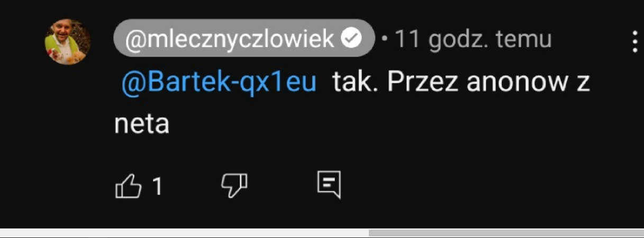Click the comment text "tak. Przez anonow z"
The width and height of the screenshot is (644, 238).
[x=461, y=83]
